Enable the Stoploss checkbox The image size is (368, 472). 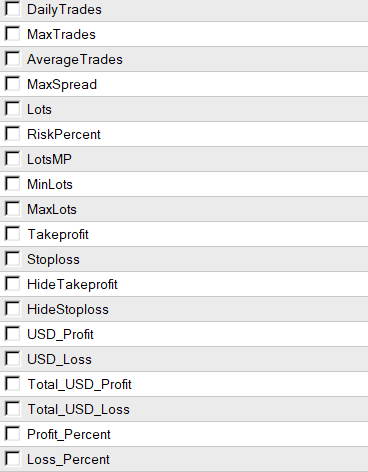point(13,259)
